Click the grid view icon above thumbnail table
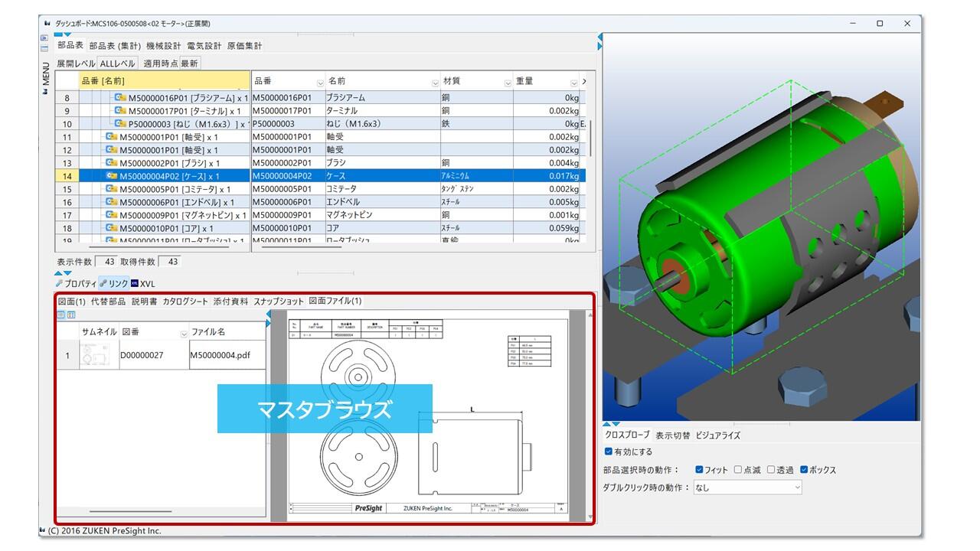The height and width of the screenshot is (551, 980). 71,315
